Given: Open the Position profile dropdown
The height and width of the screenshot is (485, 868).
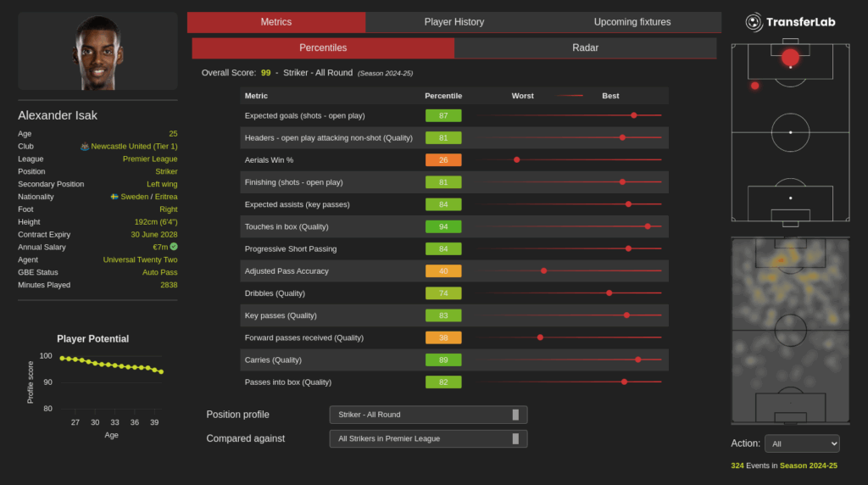Looking at the screenshot, I should 428,415.
